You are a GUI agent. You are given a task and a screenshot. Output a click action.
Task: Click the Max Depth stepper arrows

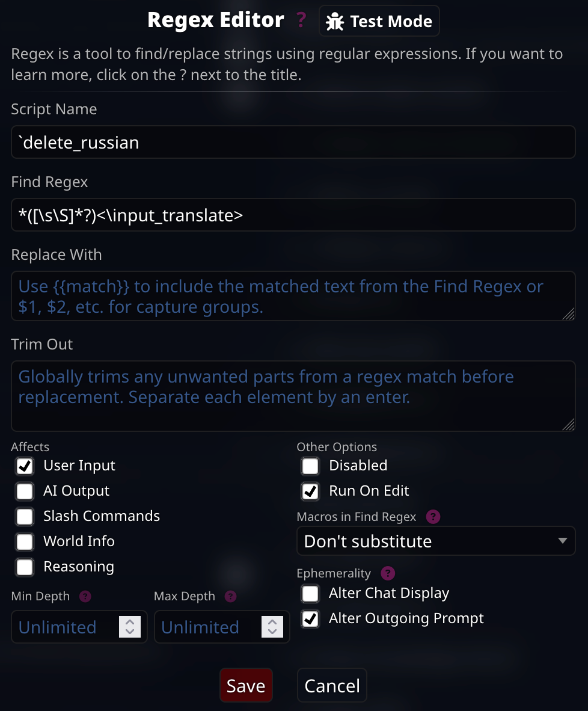pyautogui.click(x=272, y=627)
